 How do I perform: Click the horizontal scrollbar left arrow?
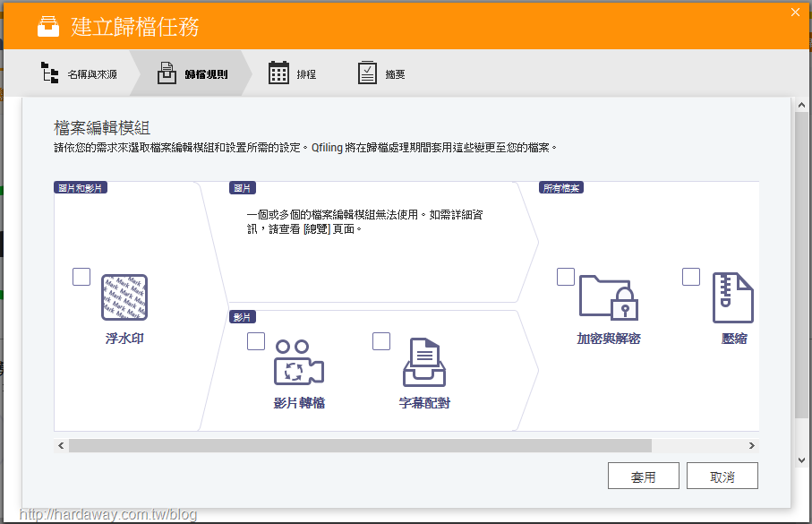tap(61, 446)
